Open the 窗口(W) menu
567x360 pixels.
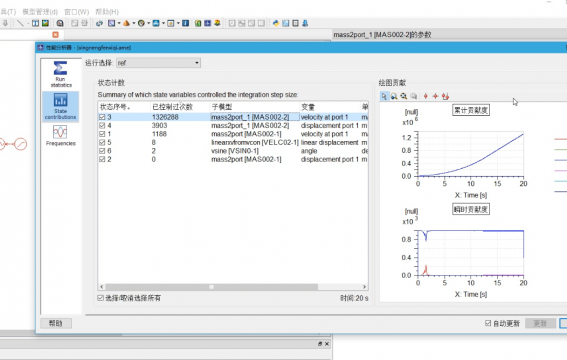point(77,12)
